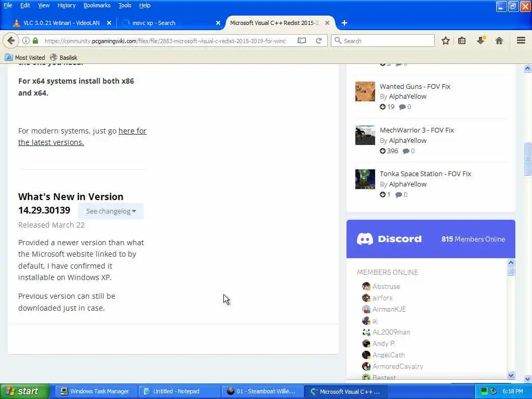The width and height of the screenshot is (532, 399).
Task: Click '815 Members Online' text in Discord header
Action: tap(473, 239)
